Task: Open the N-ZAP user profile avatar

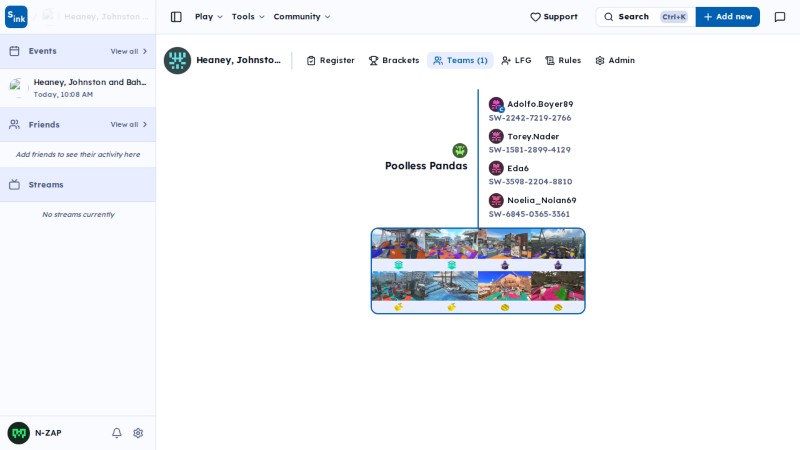Action: (19, 433)
